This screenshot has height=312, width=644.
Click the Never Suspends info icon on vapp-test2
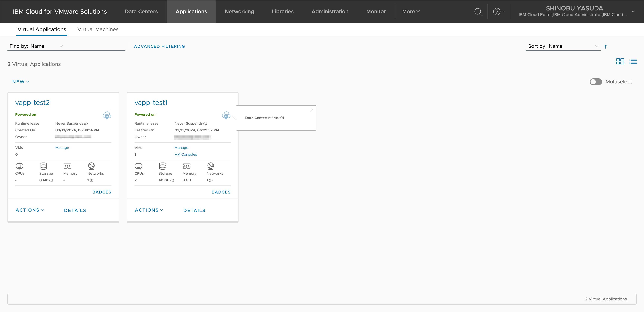coord(86,124)
